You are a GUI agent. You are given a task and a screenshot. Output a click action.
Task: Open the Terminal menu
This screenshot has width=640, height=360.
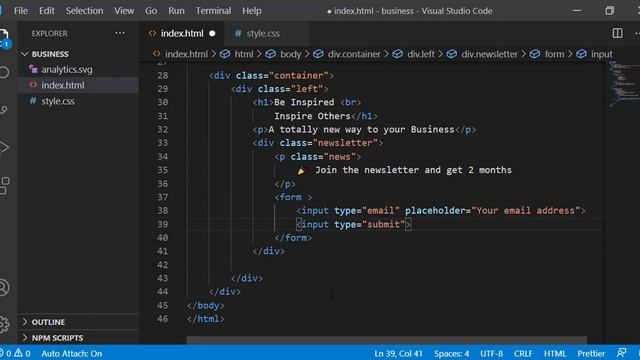click(x=213, y=11)
